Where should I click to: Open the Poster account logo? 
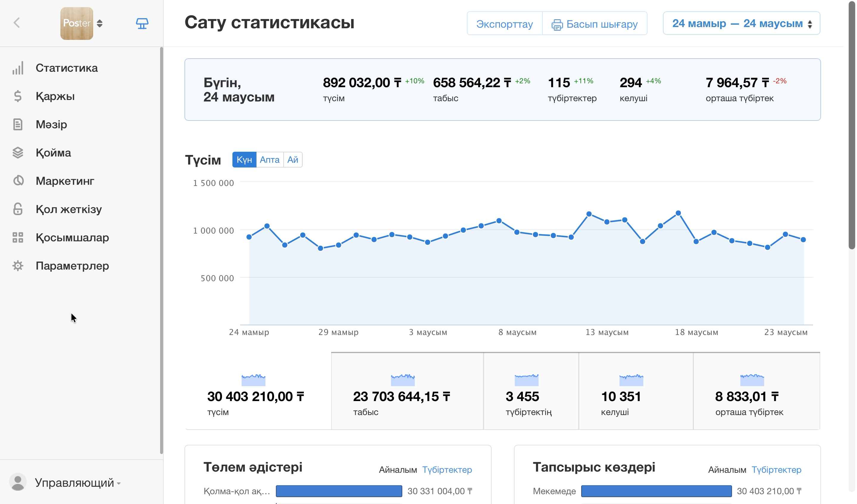point(77,23)
